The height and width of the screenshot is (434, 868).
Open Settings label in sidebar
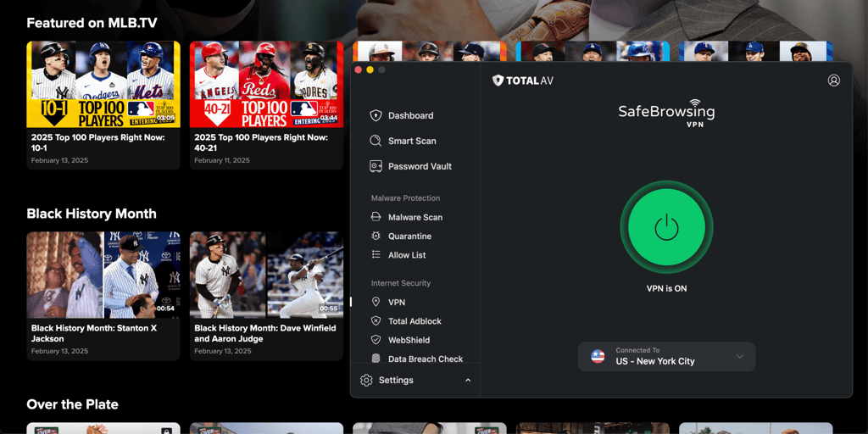[396, 381]
